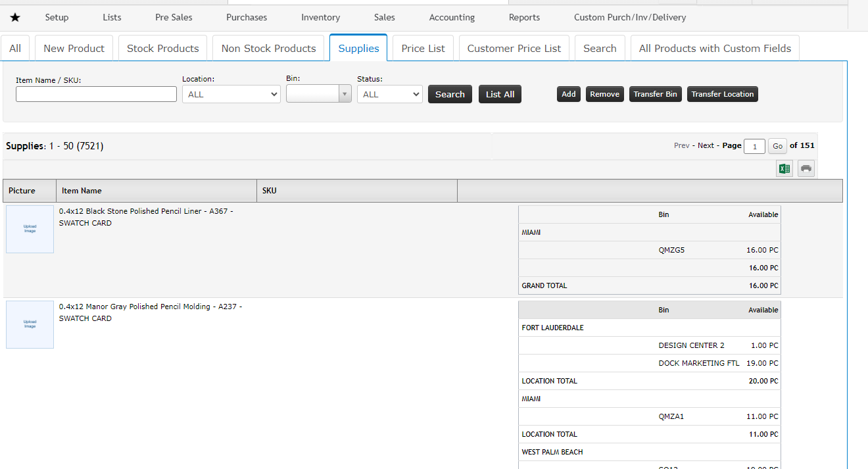This screenshot has height=469, width=868.
Task: Click GRAND TOTAL row label
Action: click(544, 285)
